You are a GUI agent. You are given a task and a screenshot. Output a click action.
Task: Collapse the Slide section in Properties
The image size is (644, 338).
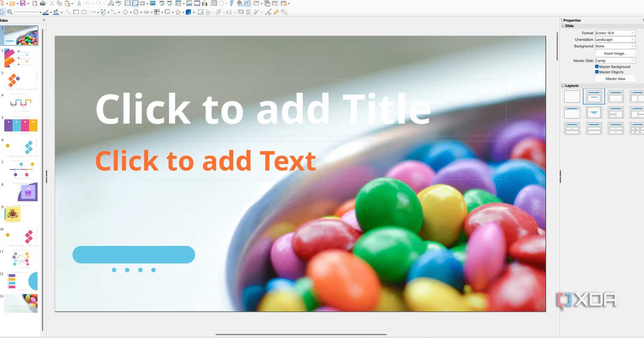point(563,26)
